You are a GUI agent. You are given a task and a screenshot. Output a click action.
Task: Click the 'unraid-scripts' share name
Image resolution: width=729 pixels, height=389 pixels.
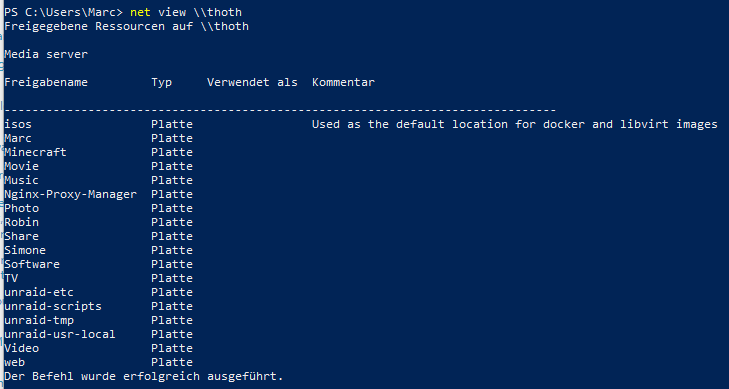point(53,306)
